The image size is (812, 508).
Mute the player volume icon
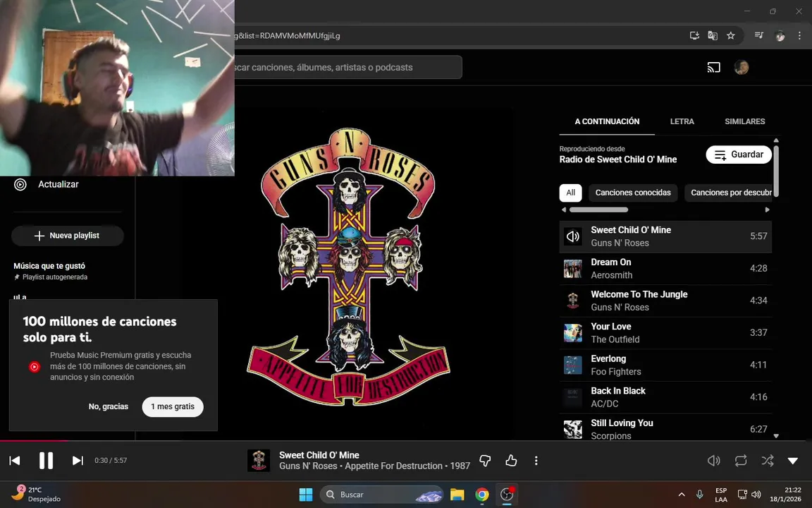pos(713,460)
